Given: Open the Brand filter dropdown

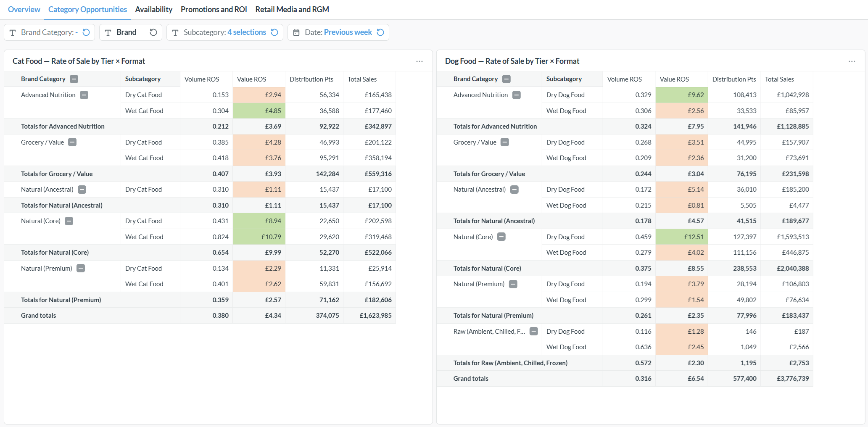Looking at the screenshot, I should (131, 32).
